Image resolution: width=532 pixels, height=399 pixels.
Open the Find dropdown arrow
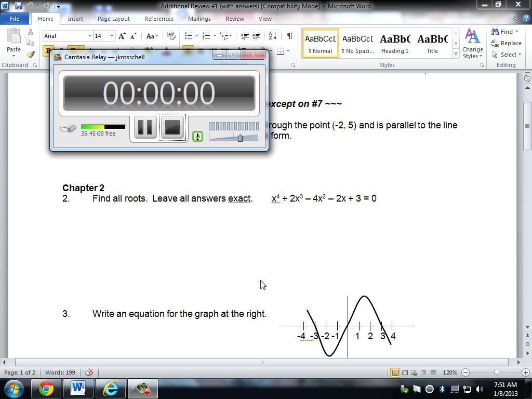coord(517,32)
